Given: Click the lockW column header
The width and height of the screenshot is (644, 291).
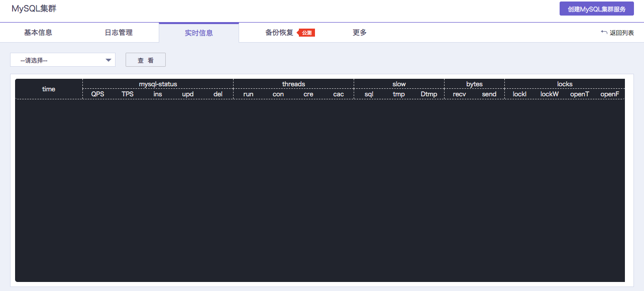Looking at the screenshot, I should pos(550,94).
